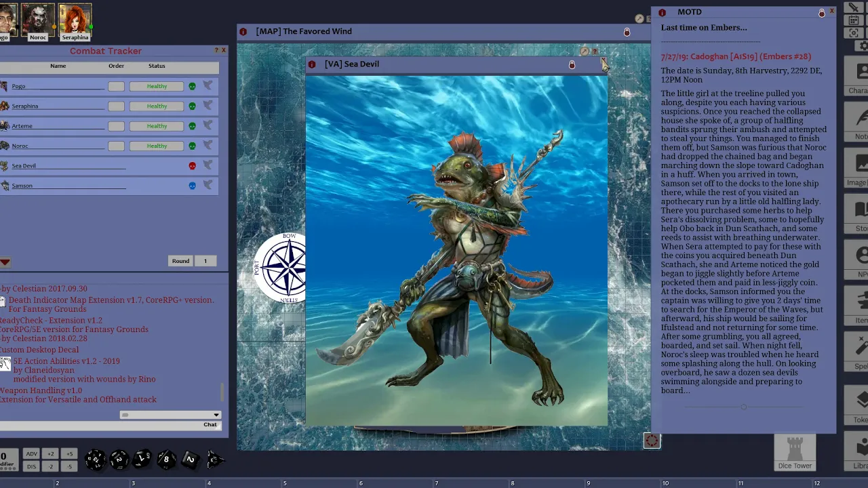868x488 pixels.
Task: Click Noroc's green skull icon
Action: [192, 146]
